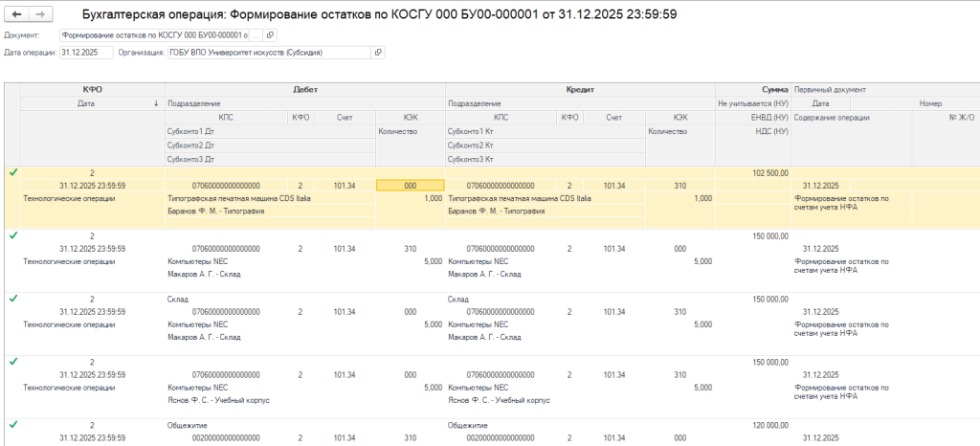
Task: Click the 310 credit КЭК in the first entry
Action: (x=680, y=186)
